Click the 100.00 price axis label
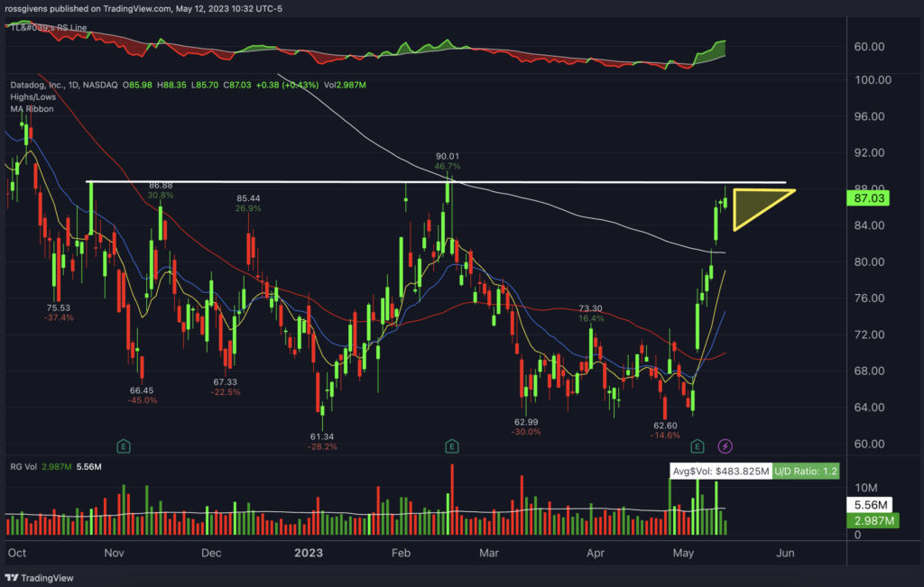The image size is (924, 587). pyautogui.click(x=873, y=80)
